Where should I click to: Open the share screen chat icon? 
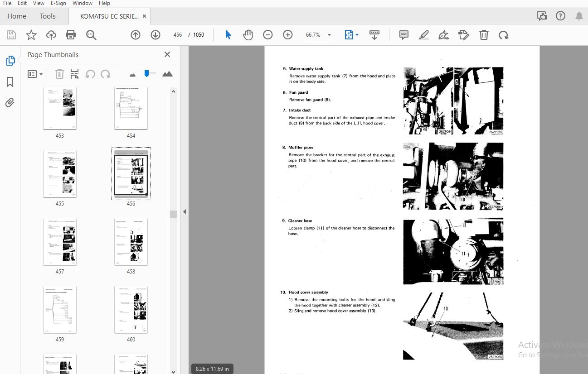(x=541, y=16)
